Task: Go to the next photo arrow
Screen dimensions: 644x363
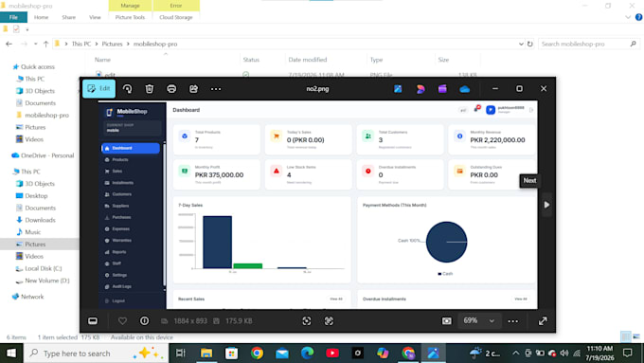Action: coord(546,205)
